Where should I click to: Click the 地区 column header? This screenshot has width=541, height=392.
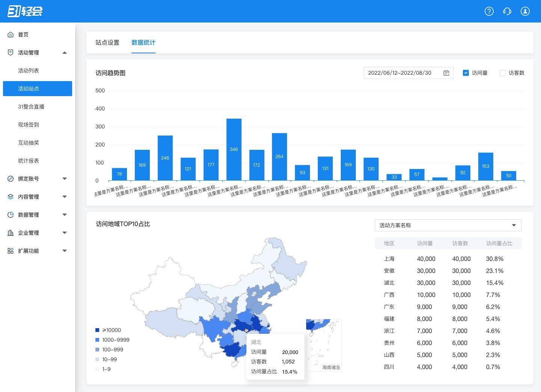(x=389, y=243)
